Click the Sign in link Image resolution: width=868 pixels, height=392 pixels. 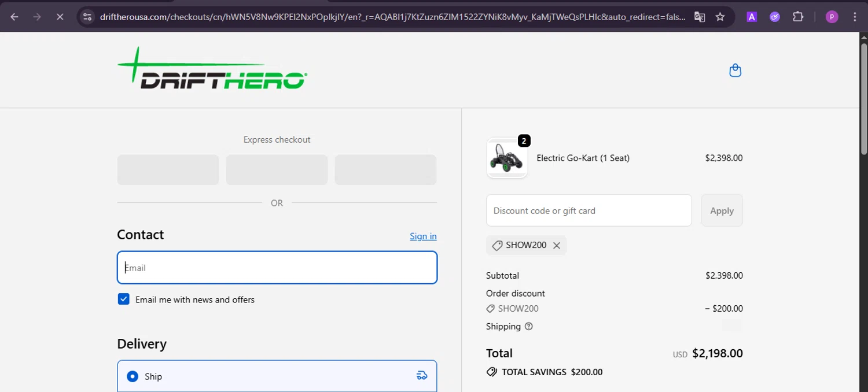(x=423, y=236)
